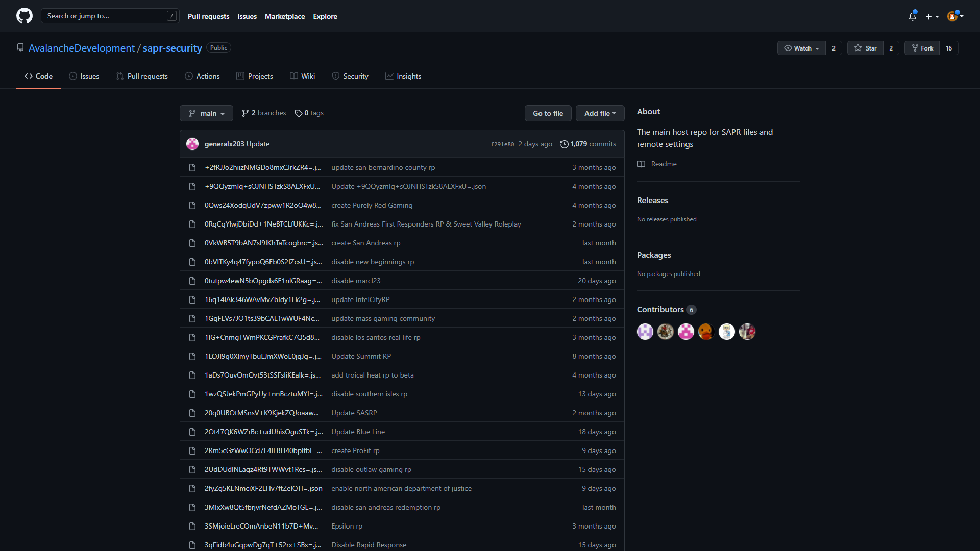Screen dimensions: 980x551
Task: Open commit 'Epsilon rp'
Action: (347, 526)
